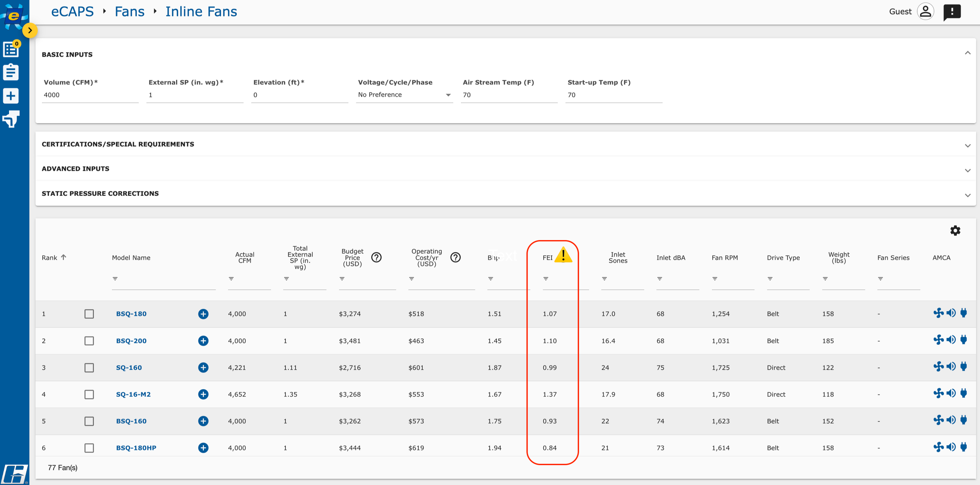Click electrical plug icon for SQ-160

point(964,367)
